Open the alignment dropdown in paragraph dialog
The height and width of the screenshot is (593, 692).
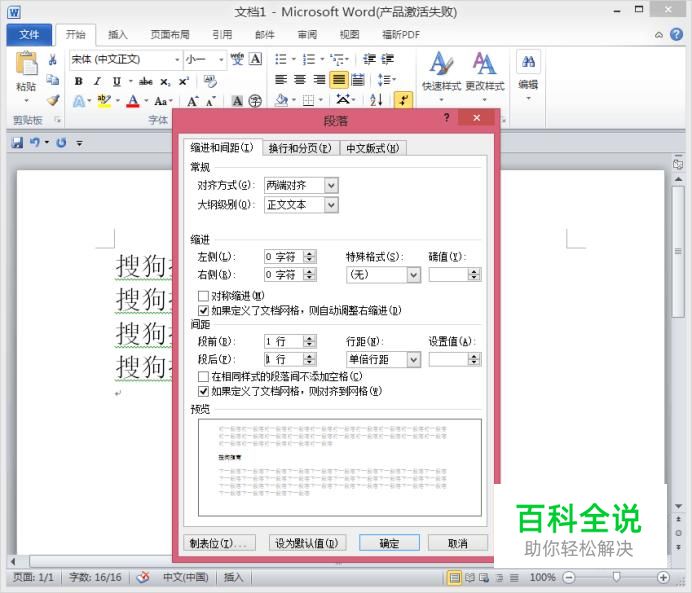point(331,185)
